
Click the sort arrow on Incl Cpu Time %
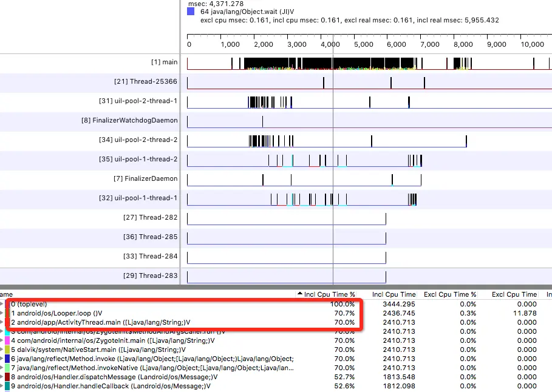click(x=299, y=294)
